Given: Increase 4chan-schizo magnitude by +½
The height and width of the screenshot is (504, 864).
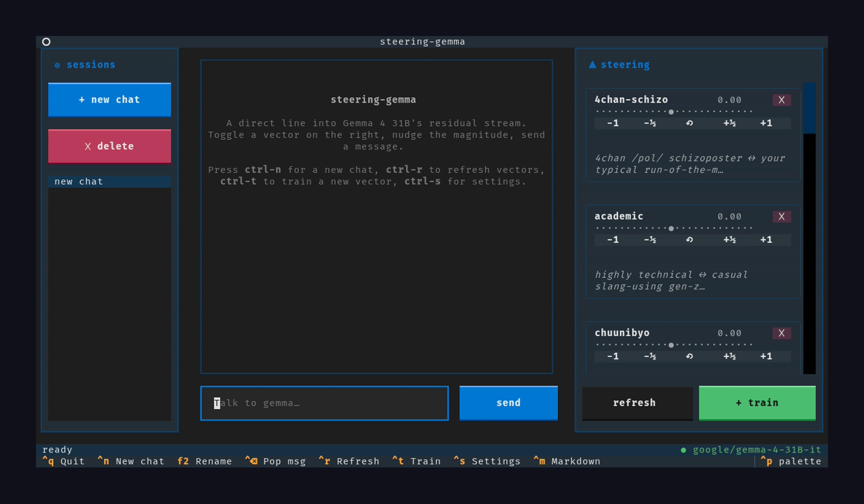Looking at the screenshot, I should click(730, 123).
